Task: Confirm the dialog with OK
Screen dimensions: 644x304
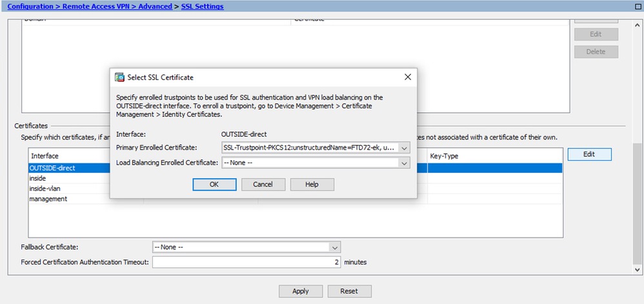Action: [x=214, y=185]
